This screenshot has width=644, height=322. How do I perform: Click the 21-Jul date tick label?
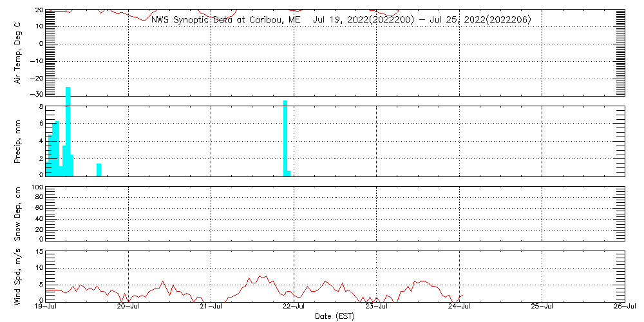[x=211, y=307]
